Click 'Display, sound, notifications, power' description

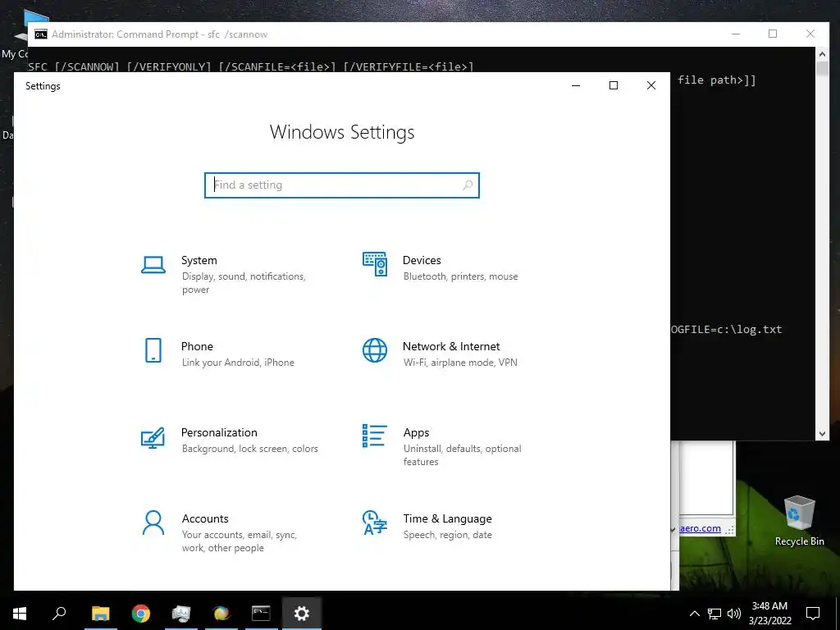pos(244,283)
